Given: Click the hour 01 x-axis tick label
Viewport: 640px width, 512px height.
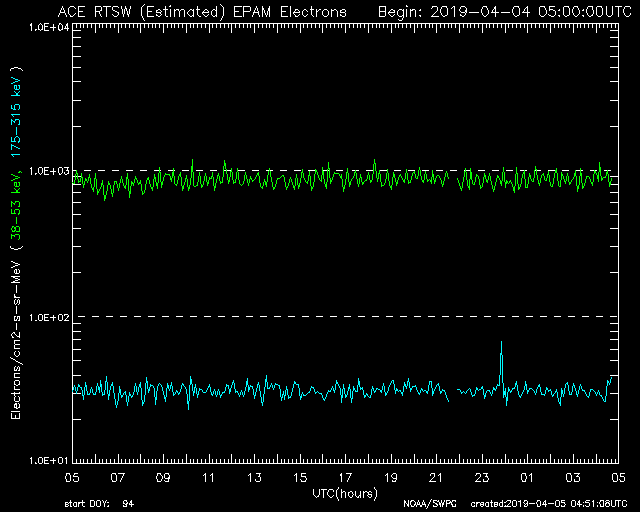Looking at the screenshot, I should [527, 477].
